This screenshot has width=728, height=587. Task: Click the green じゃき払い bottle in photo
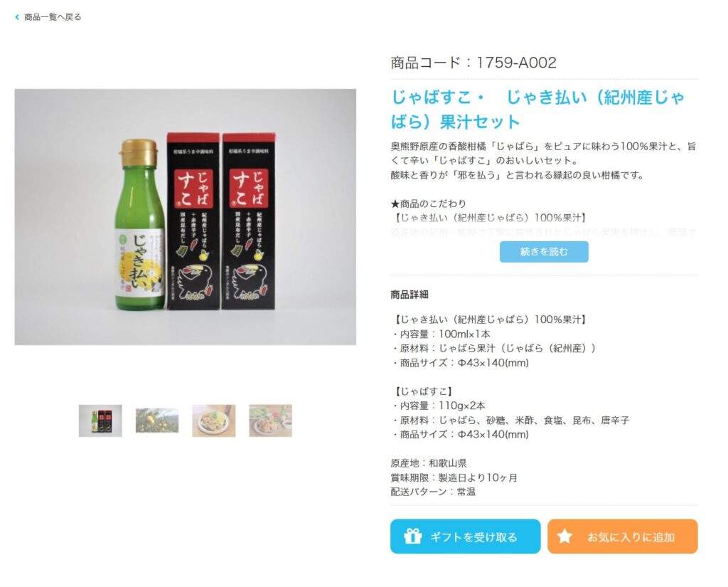click(141, 224)
